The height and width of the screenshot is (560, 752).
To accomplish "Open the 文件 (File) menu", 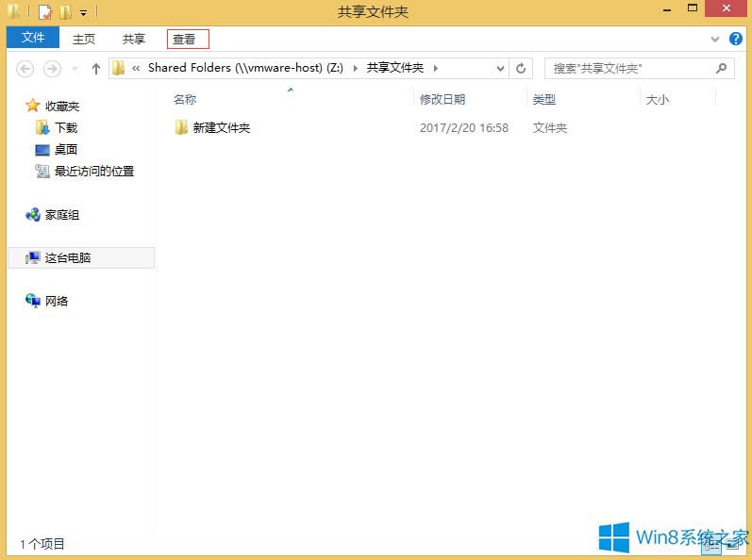I will (33, 38).
